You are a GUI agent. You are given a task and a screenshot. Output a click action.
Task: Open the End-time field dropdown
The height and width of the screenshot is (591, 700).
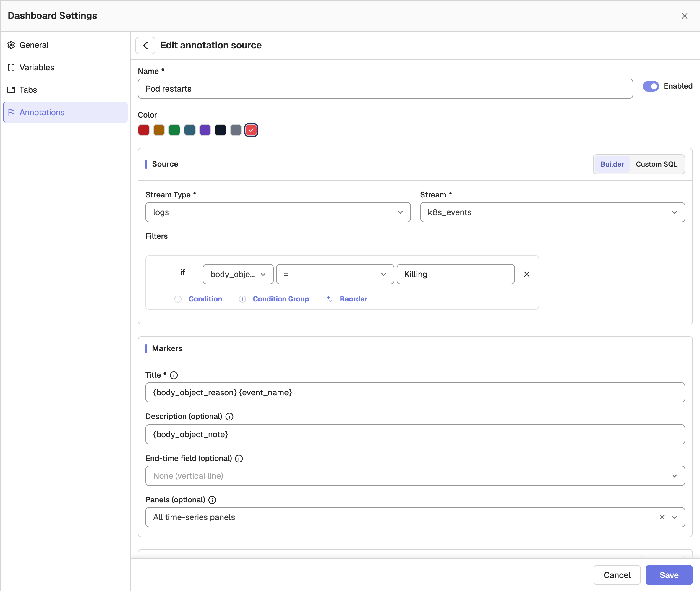click(x=415, y=476)
